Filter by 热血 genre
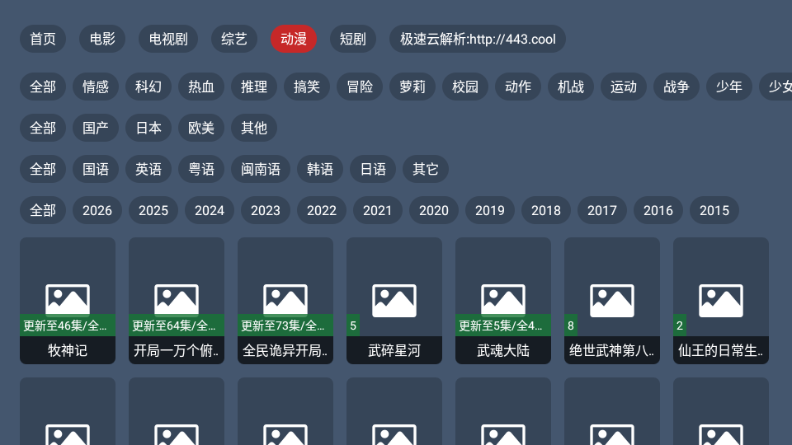This screenshot has width=792, height=445. pyautogui.click(x=201, y=87)
